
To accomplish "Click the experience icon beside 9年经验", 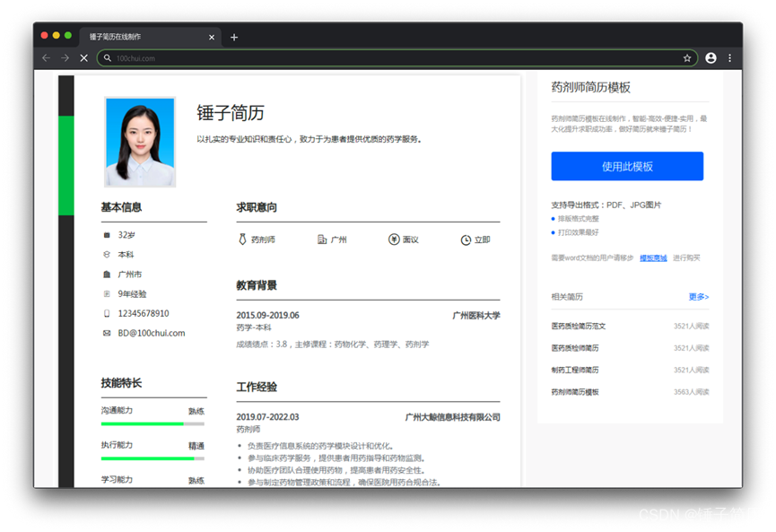I will 107,294.
